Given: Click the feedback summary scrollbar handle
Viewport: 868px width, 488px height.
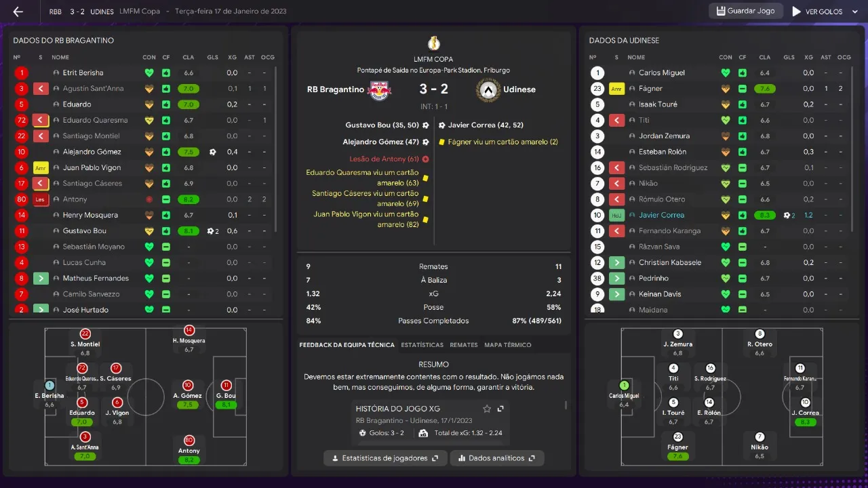Looking at the screenshot, I should pyautogui.click(x=566, y=405).
